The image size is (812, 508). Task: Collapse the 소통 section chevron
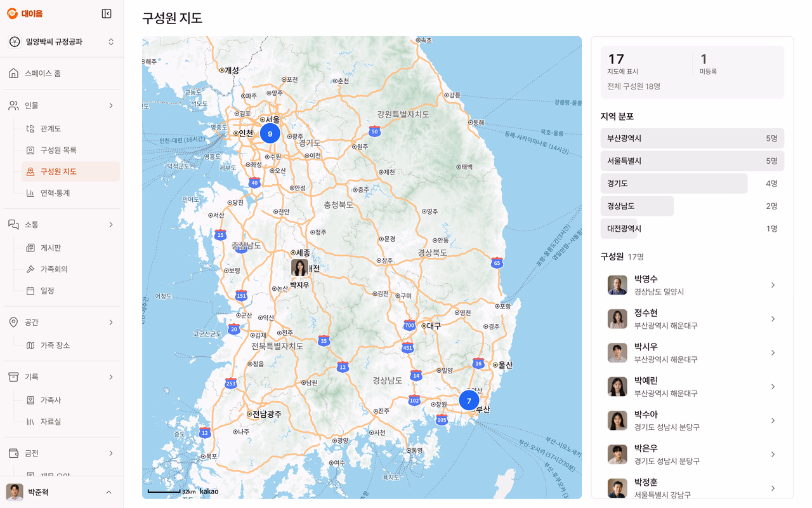(x=111, y=225)
